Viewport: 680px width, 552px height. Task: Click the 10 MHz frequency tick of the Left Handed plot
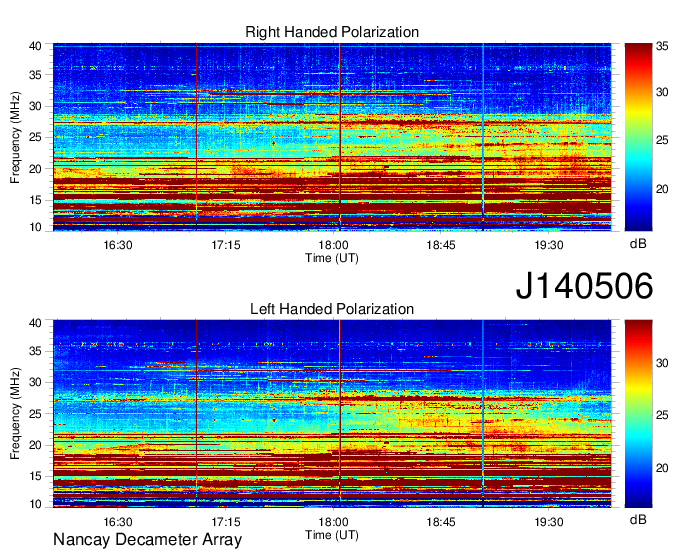(35, 504)
